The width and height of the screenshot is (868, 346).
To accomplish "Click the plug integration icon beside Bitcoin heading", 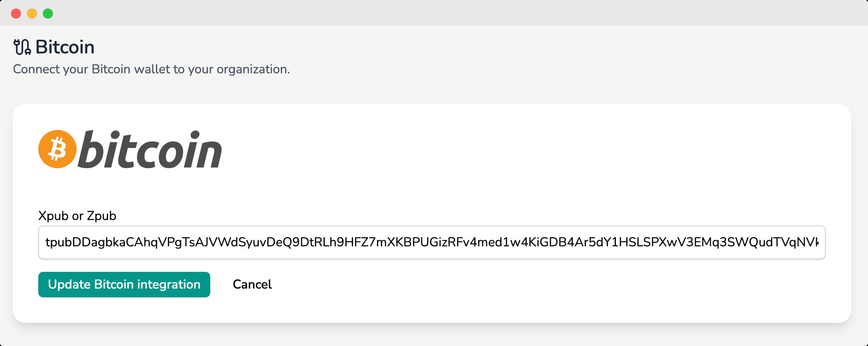I will click(x=22, y=46).
